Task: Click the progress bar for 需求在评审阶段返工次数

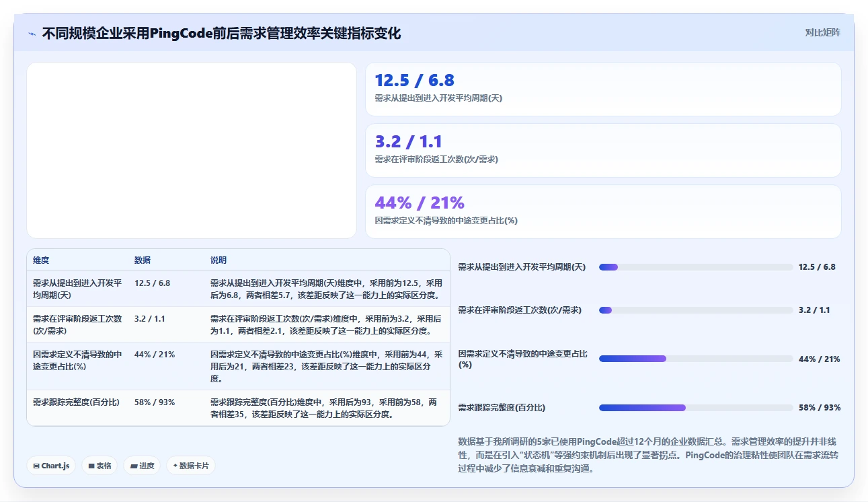Action: pyautogui.click(x=696, y=310)
